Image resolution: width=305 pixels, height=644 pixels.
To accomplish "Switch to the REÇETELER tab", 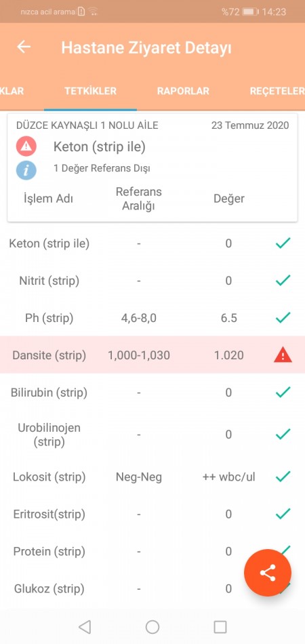I will pos(277,92).
